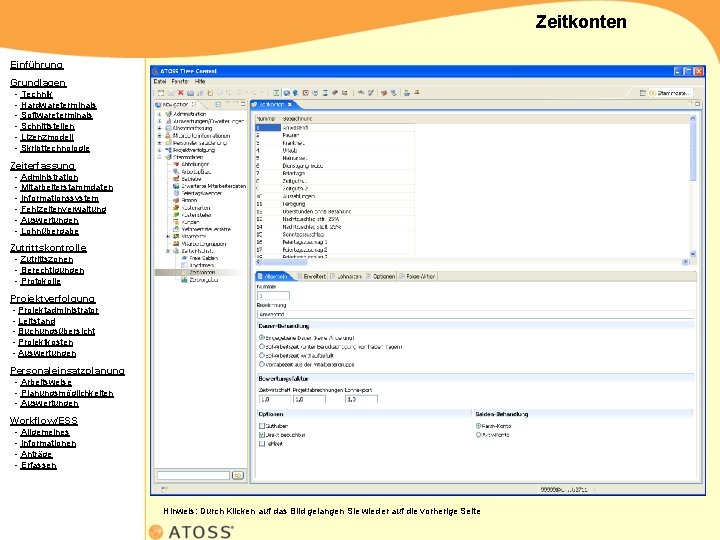Select the Sonntagszuschlag row in table

click(335, 234)
